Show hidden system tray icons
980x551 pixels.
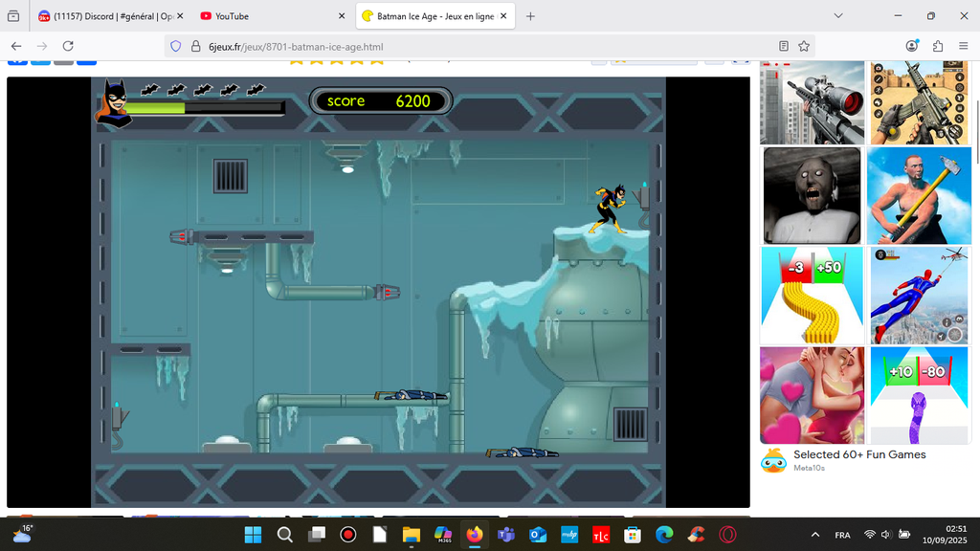pos(815,535)
